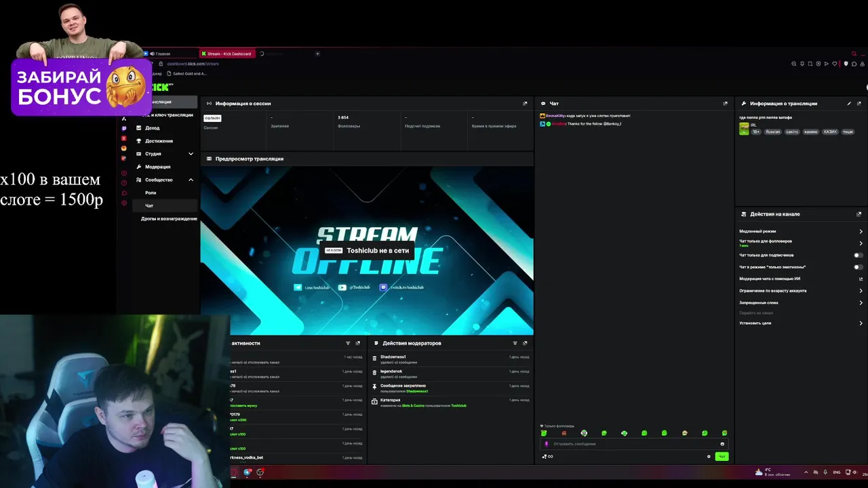The height and width of the screenshot is (488, 868).
Task: Open weather widget in taskbar
Action: (x=773, y=472)
